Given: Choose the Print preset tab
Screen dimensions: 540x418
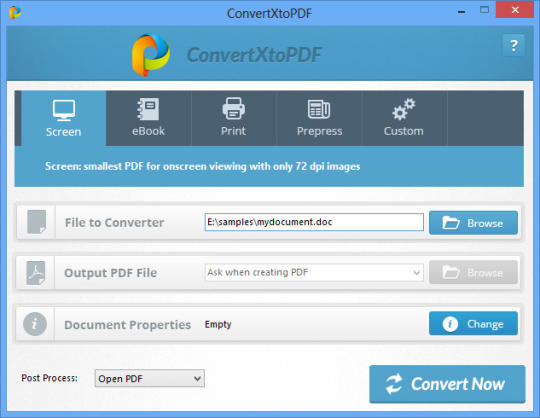Looking at the screenshot, I should coord(233,118).
